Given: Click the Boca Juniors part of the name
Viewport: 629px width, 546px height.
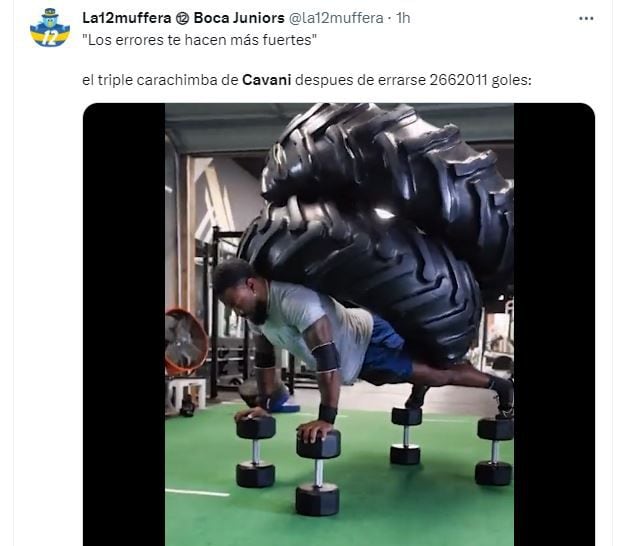Looking at the screenshot, I should [239, 18].
